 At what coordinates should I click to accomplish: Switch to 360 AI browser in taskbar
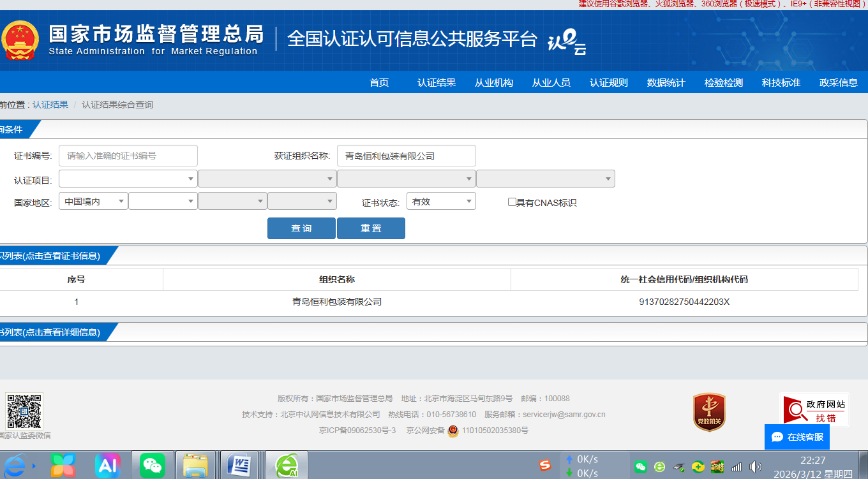(x=287, y=466)
